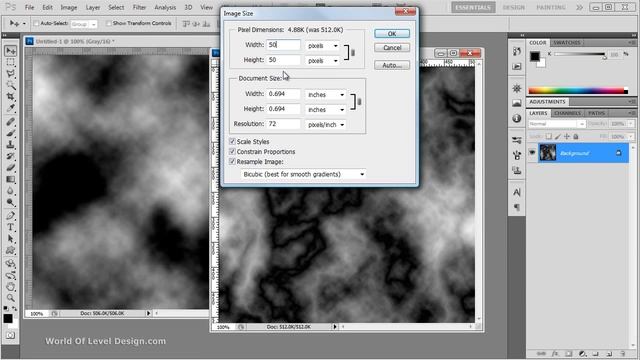Toggle the Auto-Select checkbox
This screenshot has height=360, width=640.
coord(36,24)
